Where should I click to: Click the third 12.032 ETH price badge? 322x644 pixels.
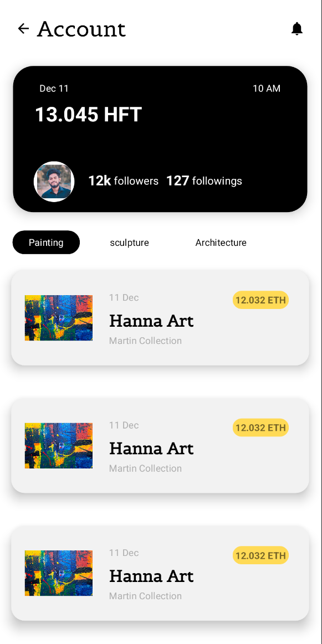[x=260, y=555]
